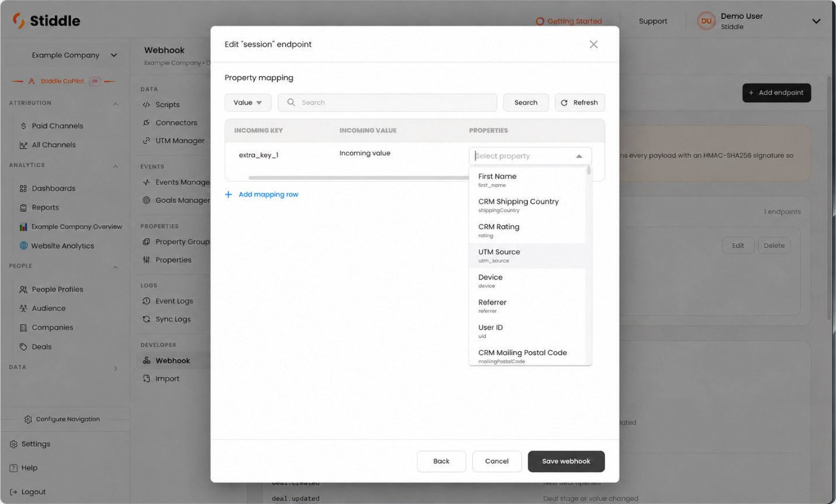Click the Back button
The width and height of the screenshot is (836, 504).
441,461
